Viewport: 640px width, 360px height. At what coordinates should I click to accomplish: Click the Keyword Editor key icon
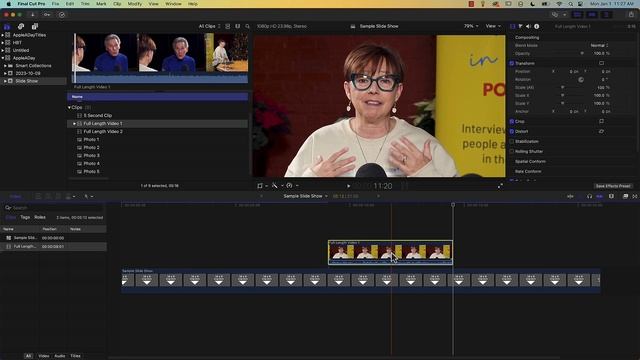click(47, 15)
